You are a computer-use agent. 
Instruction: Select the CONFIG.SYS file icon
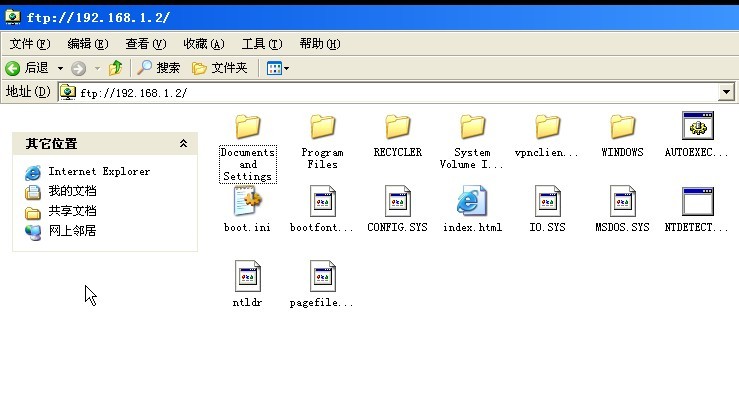(x=398, y=201)
